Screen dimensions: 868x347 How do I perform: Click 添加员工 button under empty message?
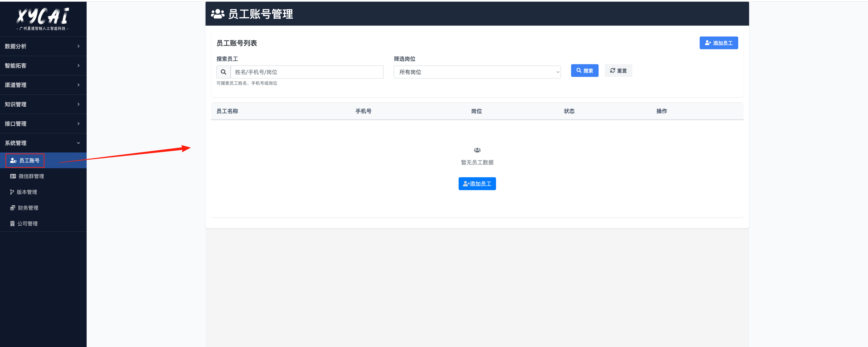point(477,184)
